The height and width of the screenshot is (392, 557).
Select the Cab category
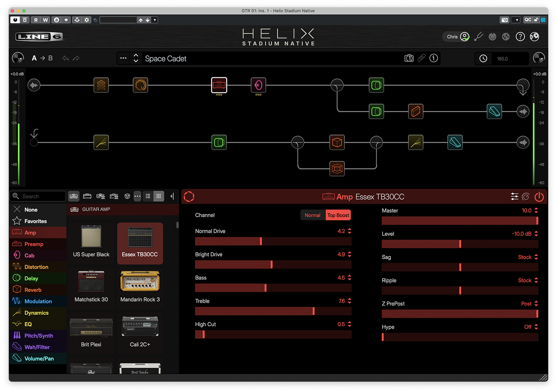pyautogui.click(x=38, y=256)
